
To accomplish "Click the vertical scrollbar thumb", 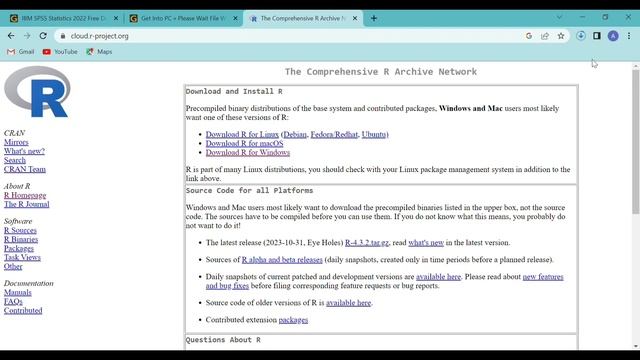I will click(636, 141).
